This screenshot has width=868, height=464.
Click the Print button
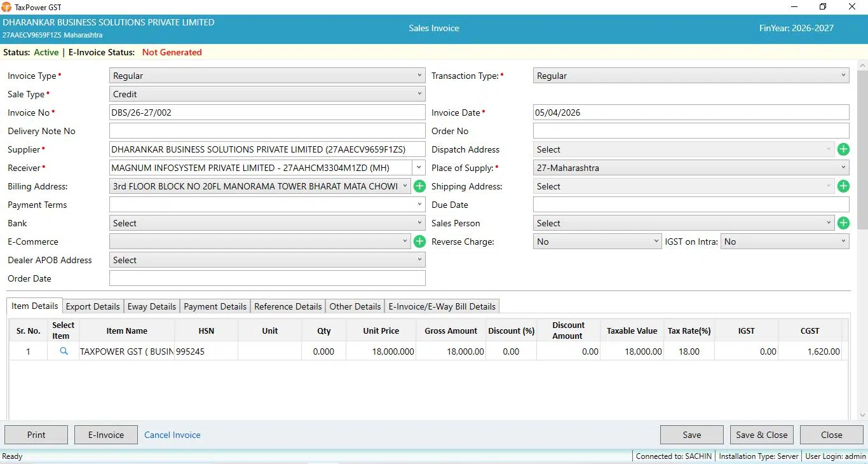[36, 435]
